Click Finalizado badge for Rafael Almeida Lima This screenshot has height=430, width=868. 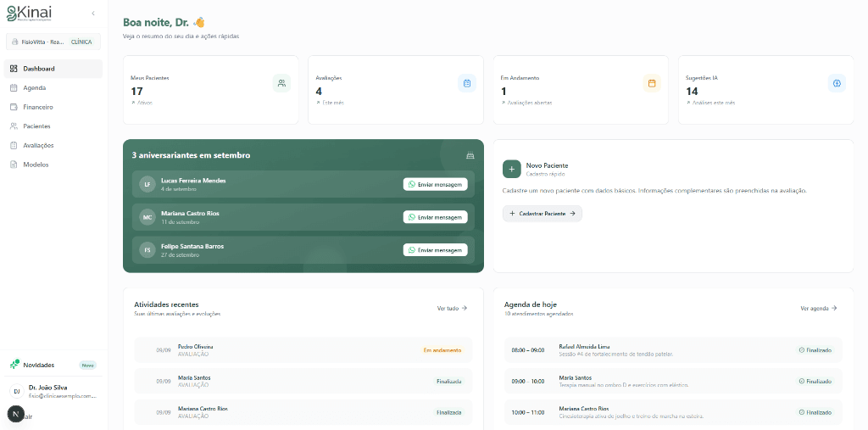(x=815, y=350)
